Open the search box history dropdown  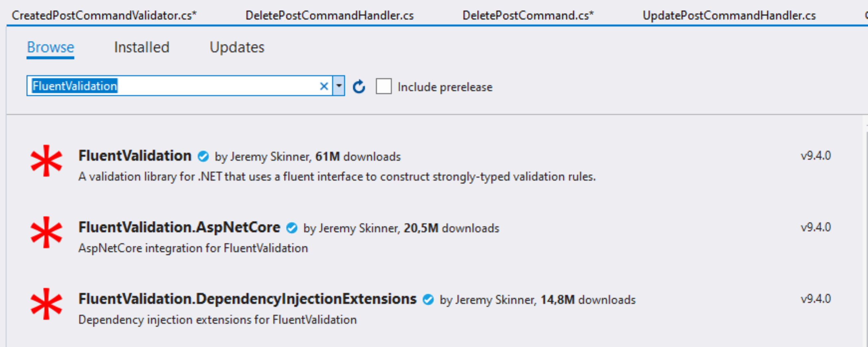click(339, 86)
